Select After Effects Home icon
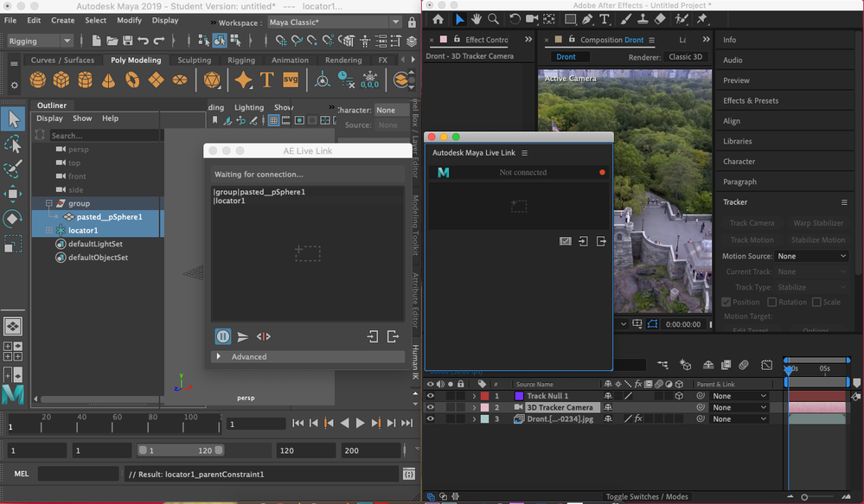The height and width of the screenshot is (504, 864). (438, 19)
